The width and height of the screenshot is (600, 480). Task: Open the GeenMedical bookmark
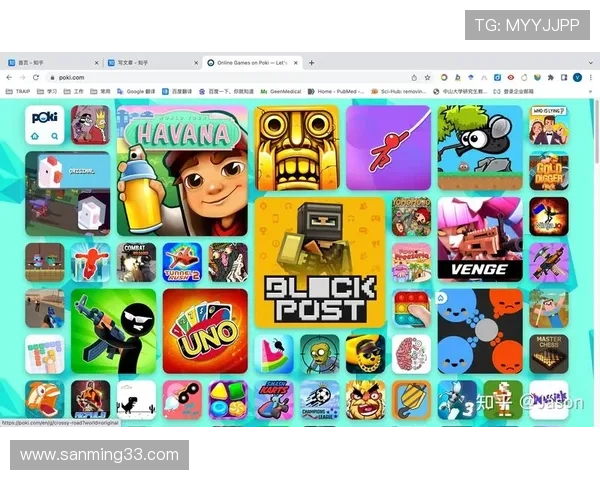[x=281, y=91]
